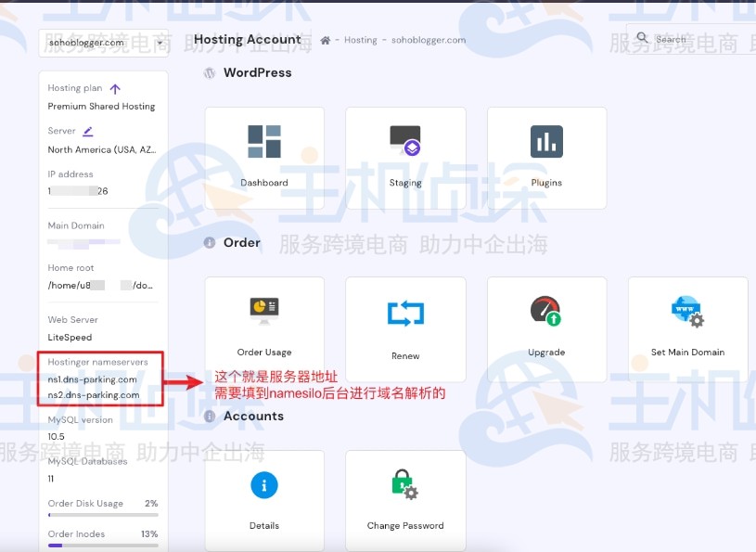Click the IP address value
This screenshot has height=552, width=756.
pos(78,191)
